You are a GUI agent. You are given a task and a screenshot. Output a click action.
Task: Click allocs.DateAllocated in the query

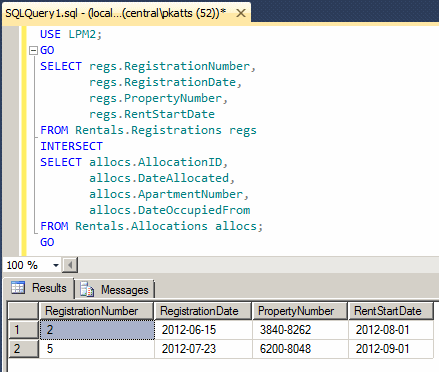(159, 178)
